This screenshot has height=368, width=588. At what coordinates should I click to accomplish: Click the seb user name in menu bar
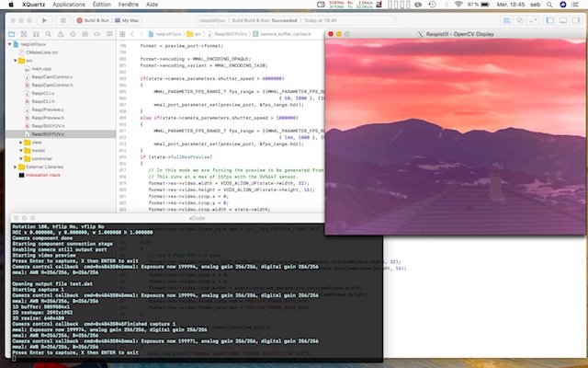point(536,5)
